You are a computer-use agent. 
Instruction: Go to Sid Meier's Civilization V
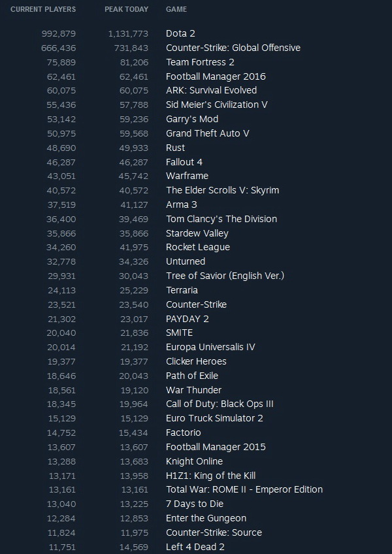[x=217, y=105]
